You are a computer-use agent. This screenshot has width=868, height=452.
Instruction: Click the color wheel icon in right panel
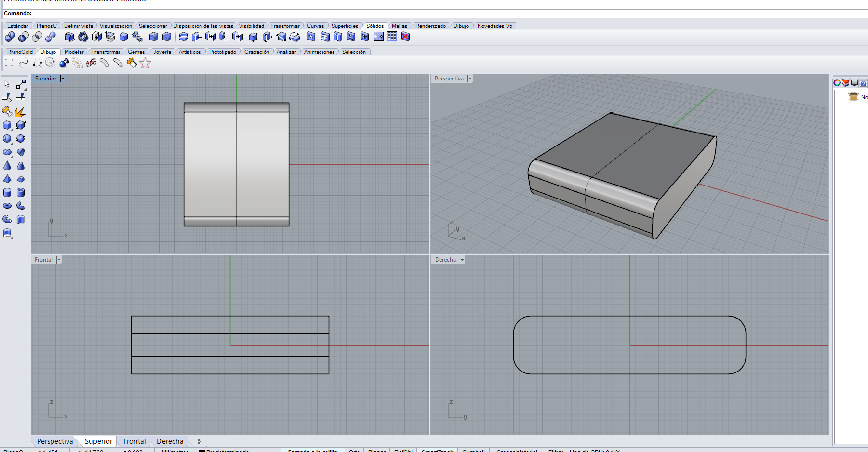coord(837,83)
